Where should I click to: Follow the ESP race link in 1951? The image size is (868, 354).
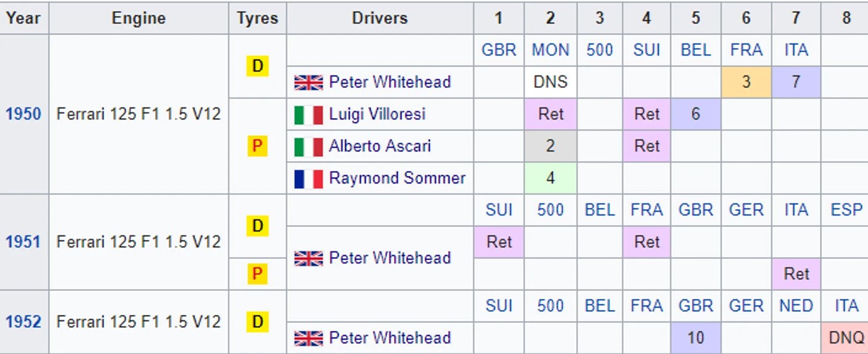[x=847, y=210]
